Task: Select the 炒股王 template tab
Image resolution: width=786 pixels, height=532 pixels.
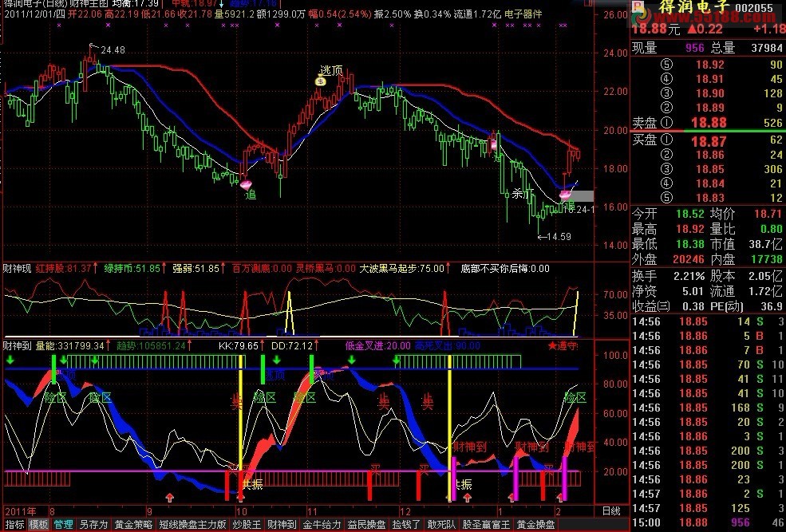Action: 247,525
